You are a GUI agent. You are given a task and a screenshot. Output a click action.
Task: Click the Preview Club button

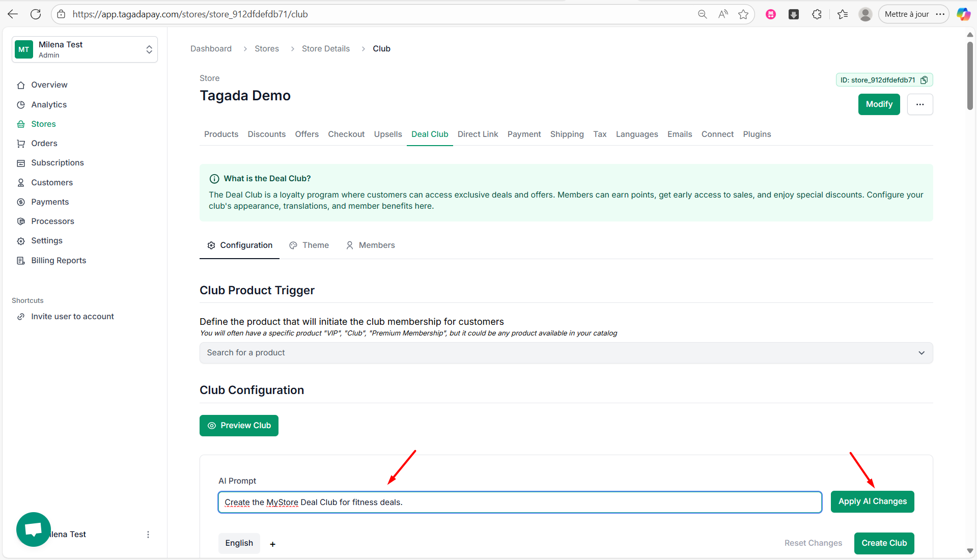[239, 426]
